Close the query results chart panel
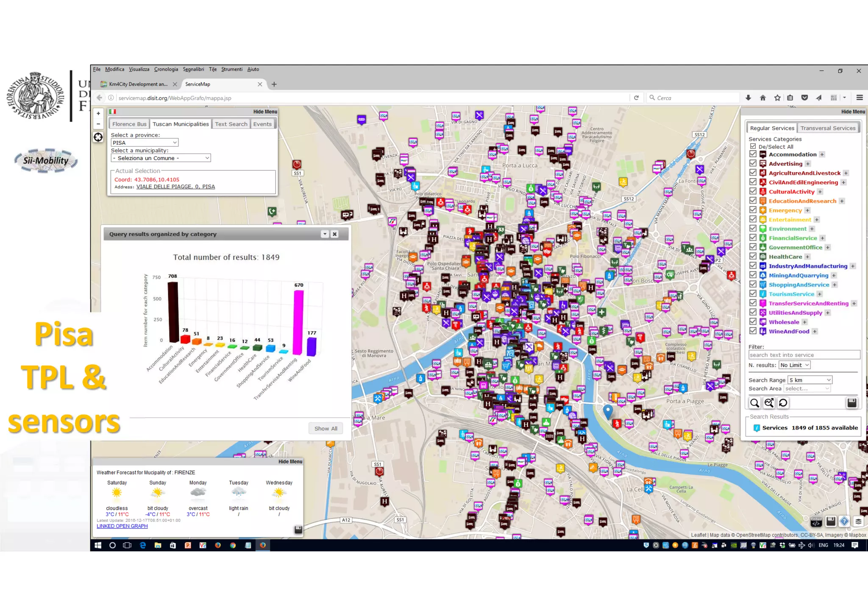Screen dimensions: 868x614 click(334, 234)
